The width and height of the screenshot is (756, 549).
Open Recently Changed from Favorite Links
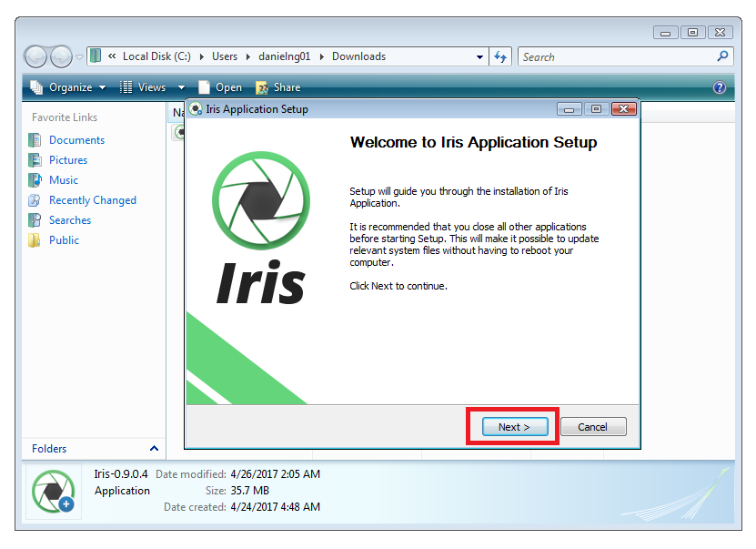coord(93,200)
